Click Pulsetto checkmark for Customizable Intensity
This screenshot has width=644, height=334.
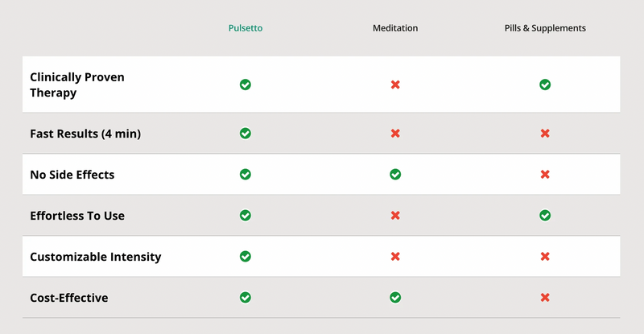click(246, 257)
